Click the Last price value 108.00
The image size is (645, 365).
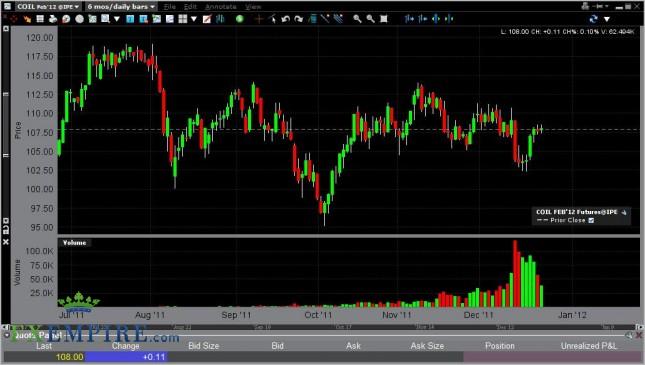pos(70,357)
